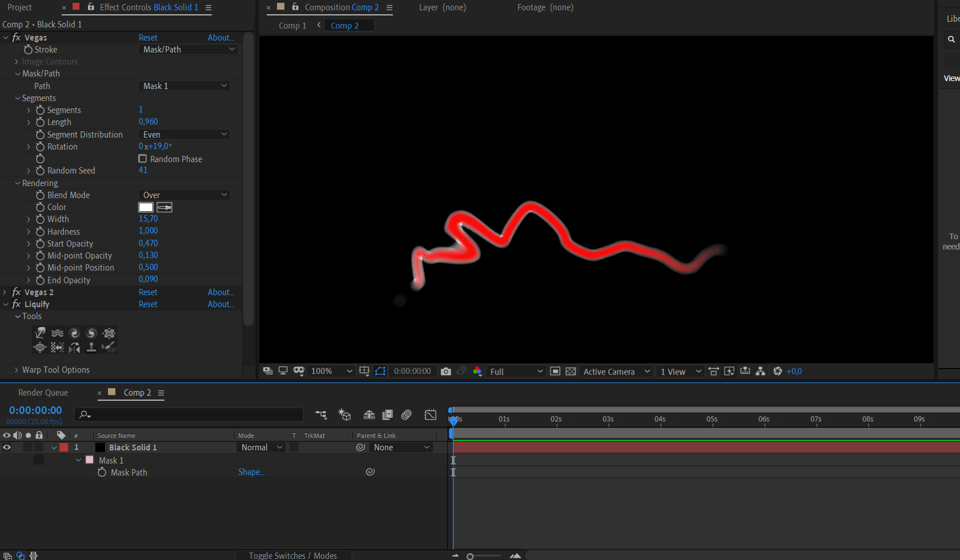
Task: Take a snapshot with the camera icon
Action: click(x=446, y=372)
